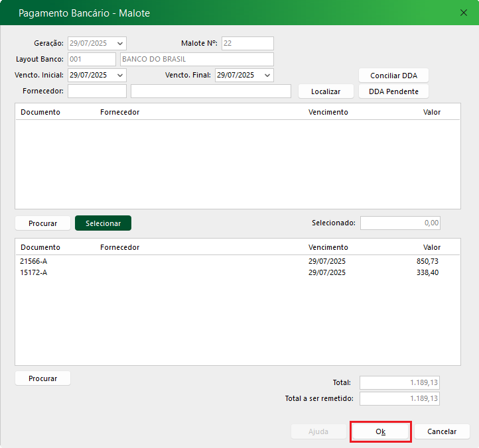This screenshot has width=479, height=448.
Task: Click Procurar button at bottom left
Action: pos(42,378)
